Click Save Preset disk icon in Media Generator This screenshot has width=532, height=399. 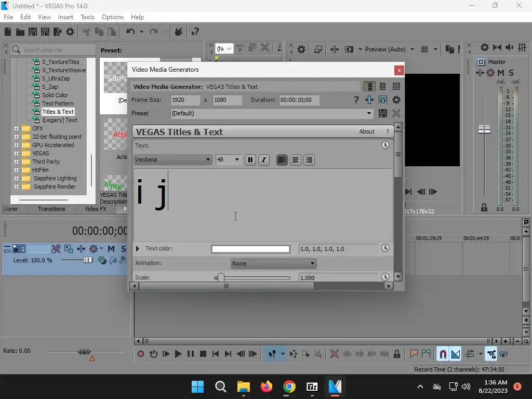coord(383,113)
